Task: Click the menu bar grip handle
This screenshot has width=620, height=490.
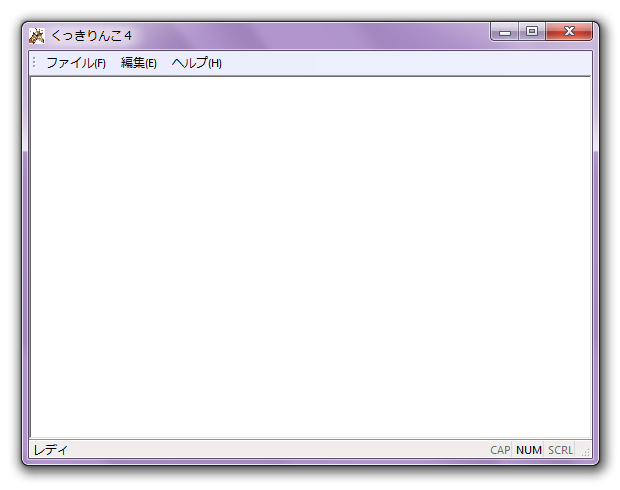Action: click(x=34, y=62)
